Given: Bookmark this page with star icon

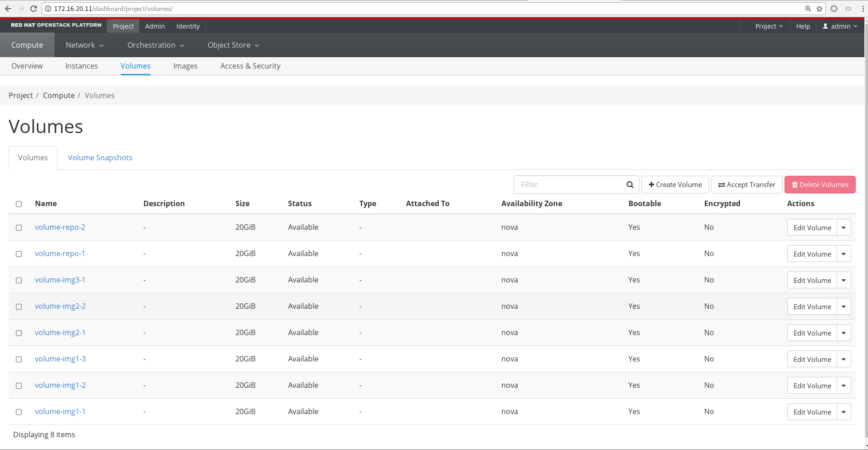Looking at the screenshot, I should [819, 9].
